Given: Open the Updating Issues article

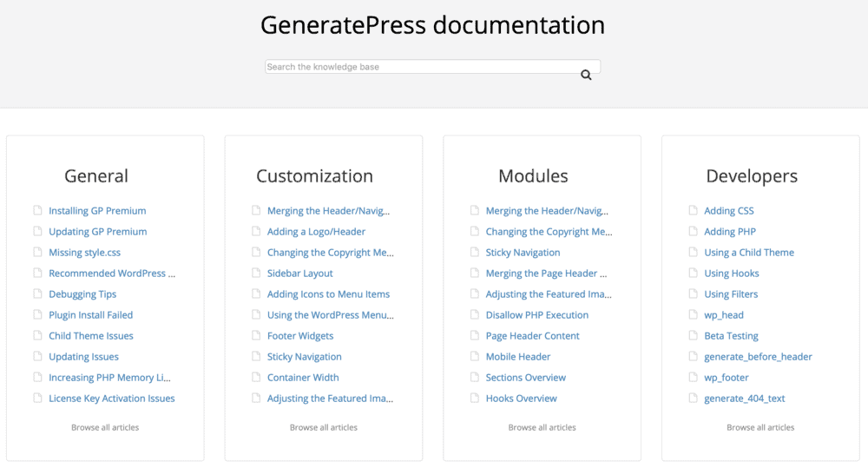Looking at the screenshot, I should [x=83, y=357].
